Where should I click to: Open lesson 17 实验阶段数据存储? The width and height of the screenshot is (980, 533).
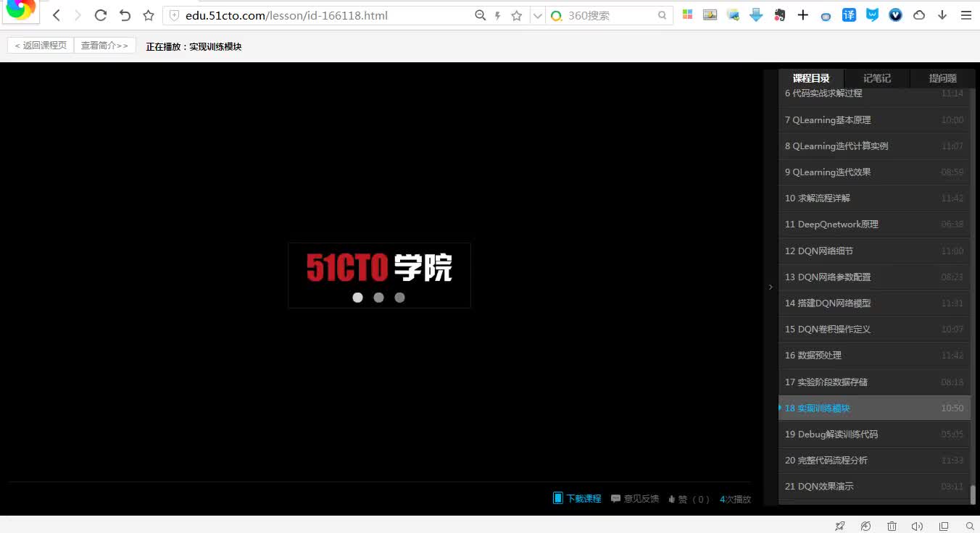click(874, 382)
